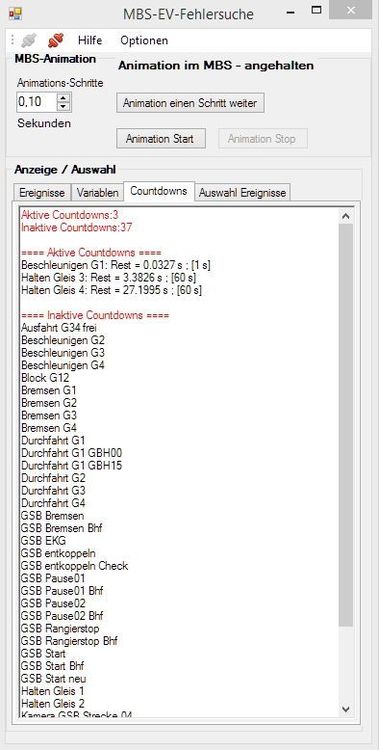Click the 'Bremsen G3' entry
The height and width of the screenshot is (750, 379).
click(x=49, y=415)
